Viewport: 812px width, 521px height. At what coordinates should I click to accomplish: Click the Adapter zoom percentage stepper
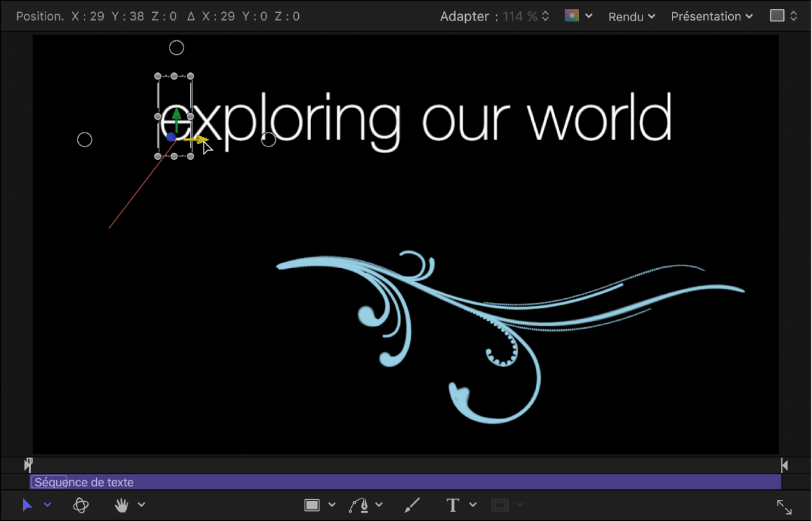(x=545, y=17)
